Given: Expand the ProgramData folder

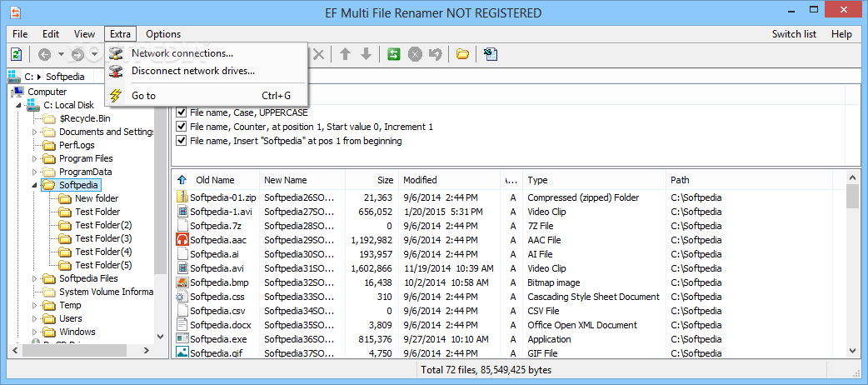Looking at the screenshot, I should [x=34, y=172].
